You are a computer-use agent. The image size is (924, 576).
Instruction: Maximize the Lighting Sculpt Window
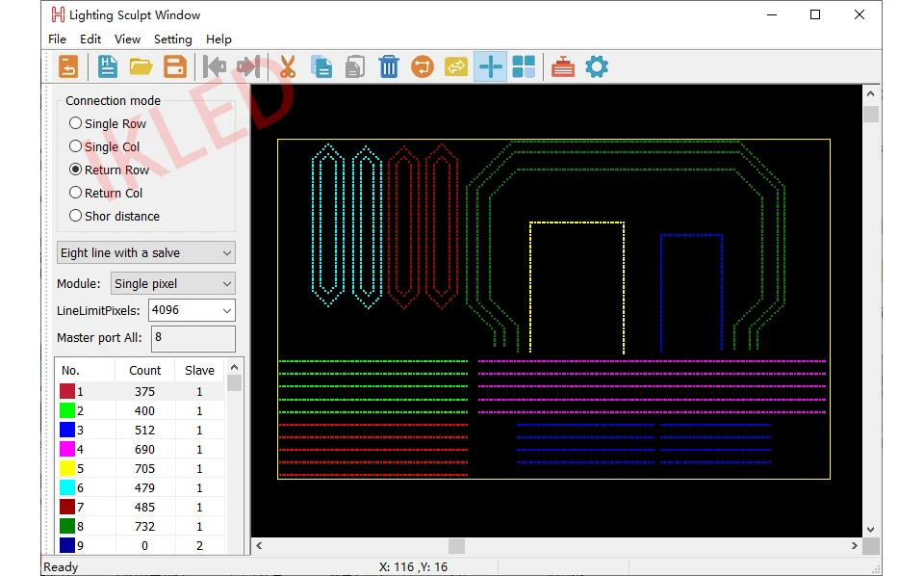coord(815,14)
